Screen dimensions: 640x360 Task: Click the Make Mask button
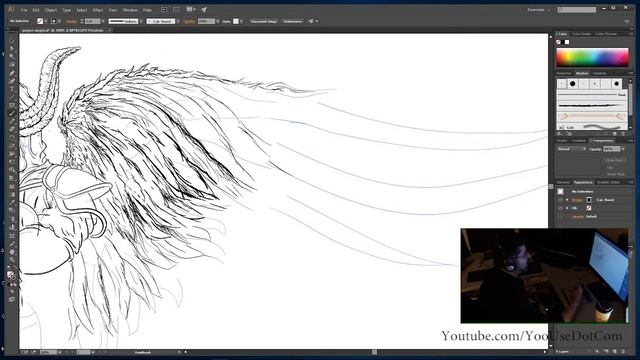pos(614,160)
